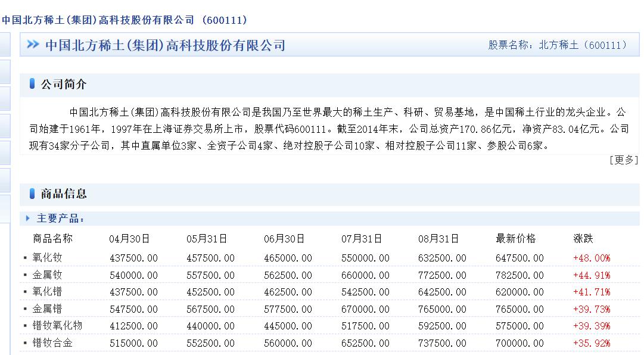
Task: Click the +48.00% change value
Action: tap(592, 258)
